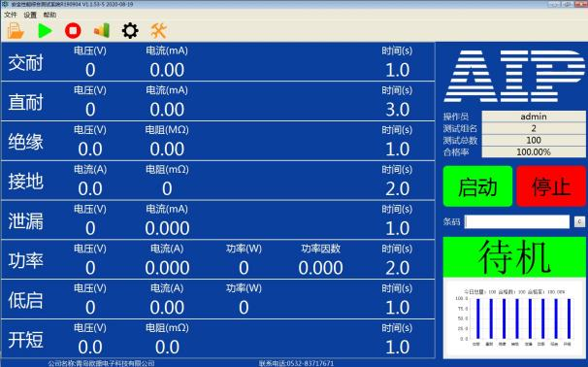Open the wrench and screwdriver tools icon
This screenshot has width=588, height=367.
pos(158,31)
